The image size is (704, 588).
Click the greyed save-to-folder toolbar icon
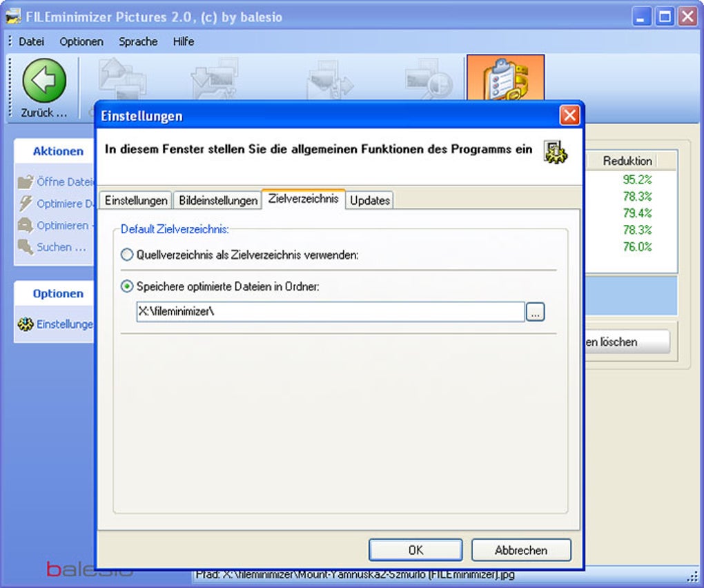pyautogui.click(x=215, y=79)
